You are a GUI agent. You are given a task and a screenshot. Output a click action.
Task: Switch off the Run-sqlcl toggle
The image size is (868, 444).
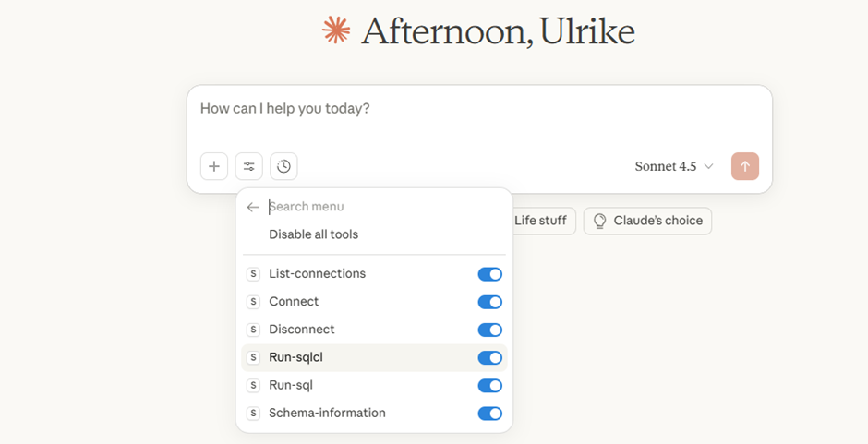[x=489, y=357]
